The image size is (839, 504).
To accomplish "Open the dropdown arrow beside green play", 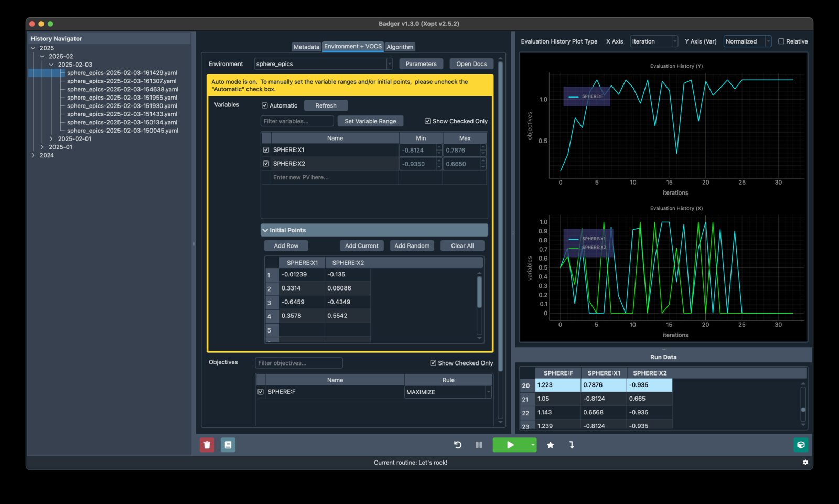I will tap(533, 445).
